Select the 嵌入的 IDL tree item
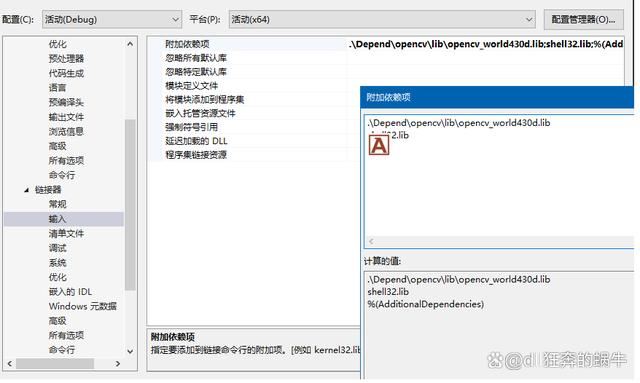Viewport: 640px width, 383px height. pos(70,292)
